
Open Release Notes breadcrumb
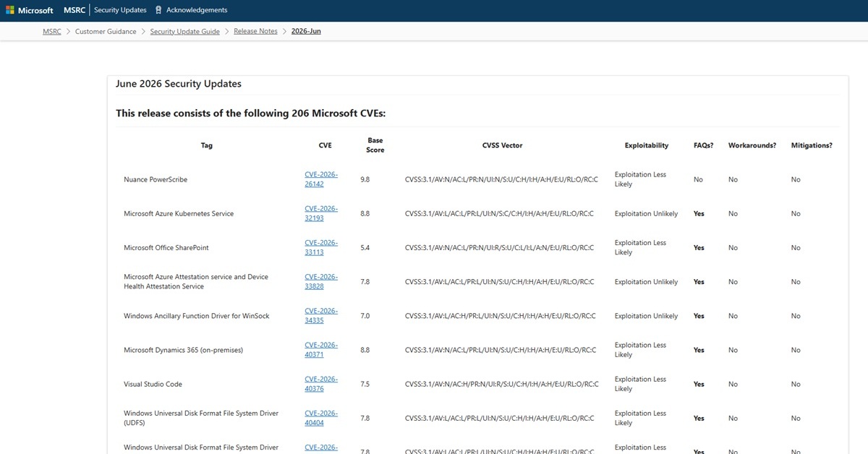(x=255, y=31)
